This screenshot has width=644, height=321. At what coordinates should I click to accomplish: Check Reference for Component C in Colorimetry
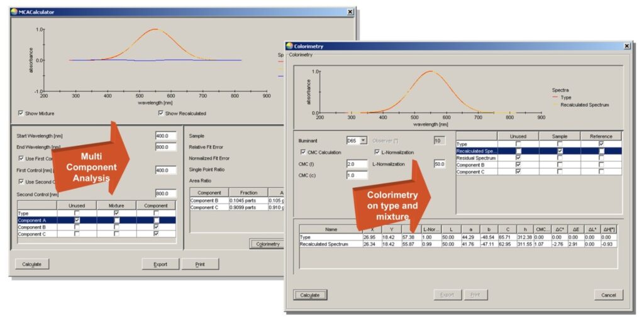coord(601,171)
